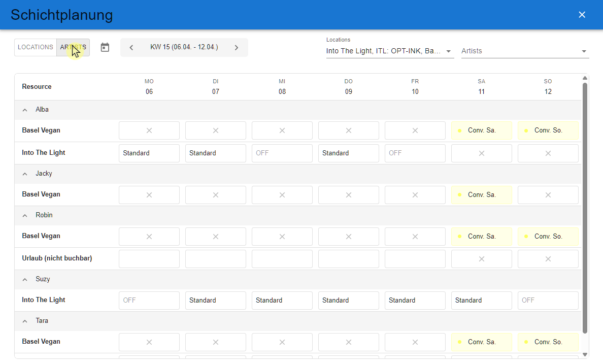Open the Artists filter dropdown
The height and width of the screenshot is (364, 603).
click(x=525, y=51)
